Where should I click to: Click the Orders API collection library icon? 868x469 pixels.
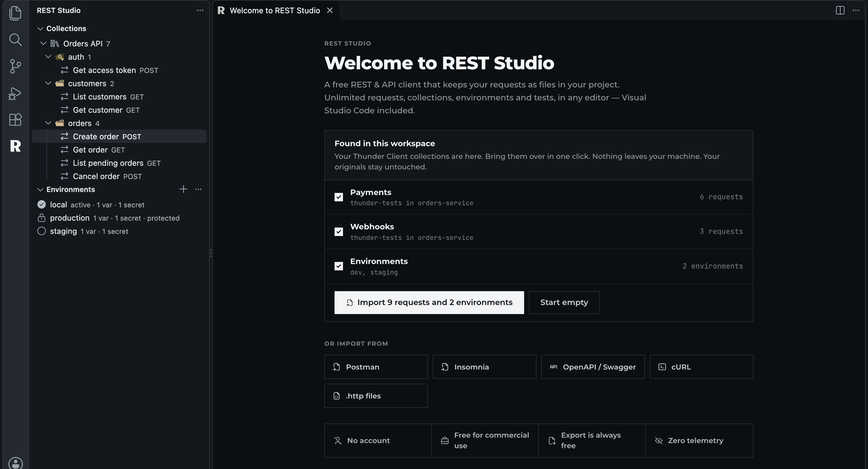click(x=55, y=43)
